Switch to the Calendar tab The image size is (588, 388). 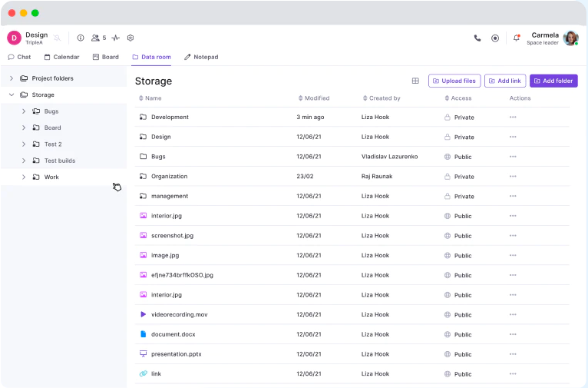61,57
